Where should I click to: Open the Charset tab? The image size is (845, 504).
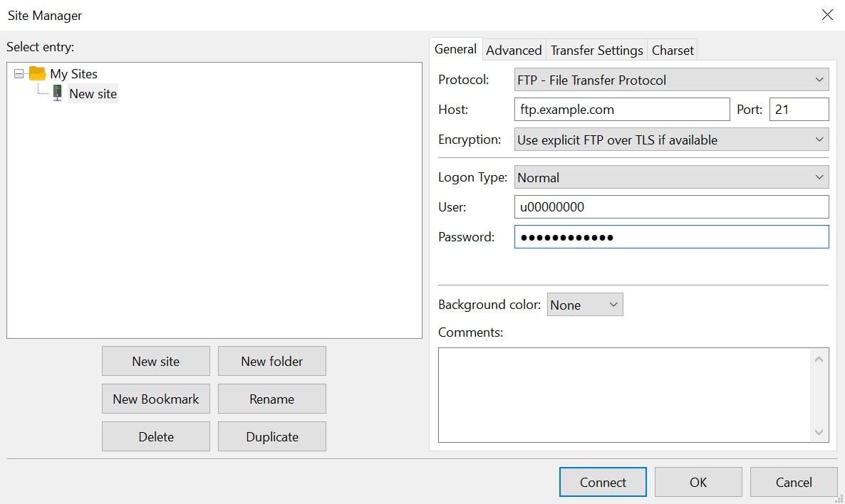pos(673,50)
